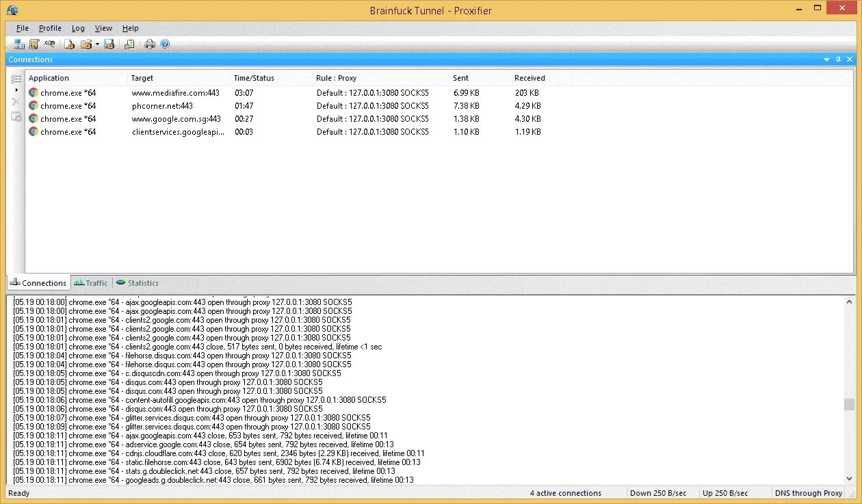Toggle the Connections panel auto-hide pin
Screen dimensions: 862x504
tap(839, 59)
